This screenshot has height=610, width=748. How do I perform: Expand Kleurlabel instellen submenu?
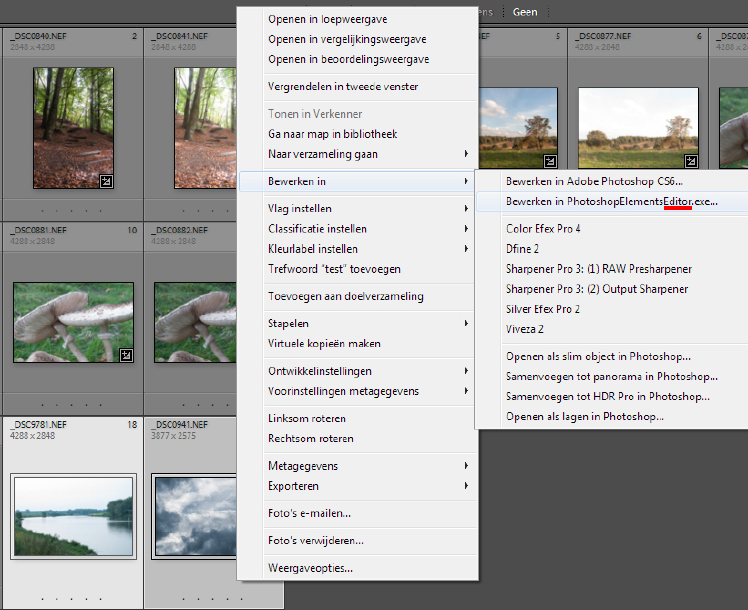tap(358, 248)
